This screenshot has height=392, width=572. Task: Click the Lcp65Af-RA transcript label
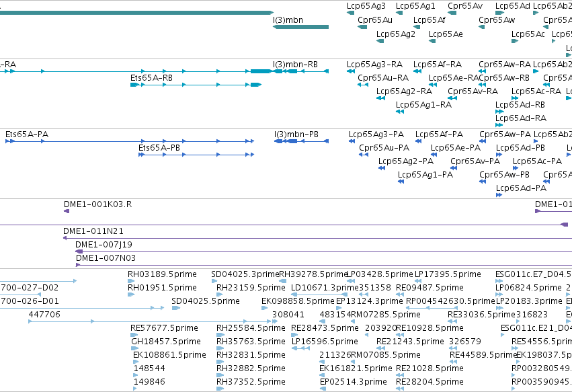438,65
